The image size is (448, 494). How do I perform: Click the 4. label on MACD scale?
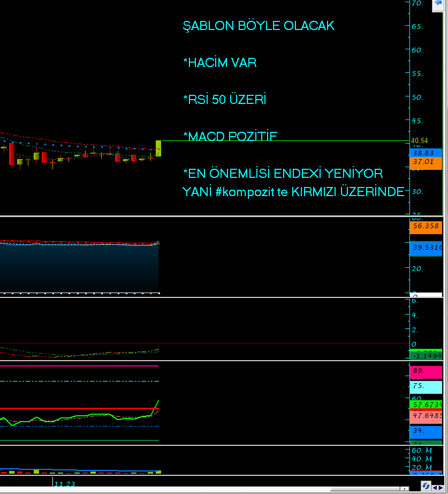pos(415,315)
